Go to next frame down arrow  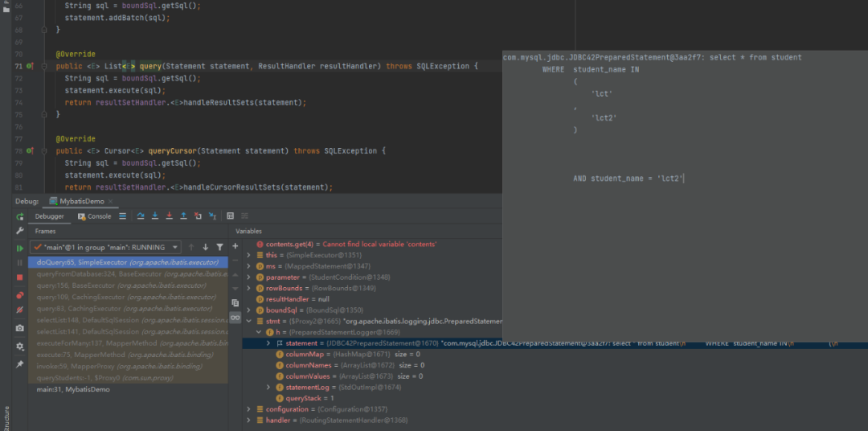tap(206, 247)
